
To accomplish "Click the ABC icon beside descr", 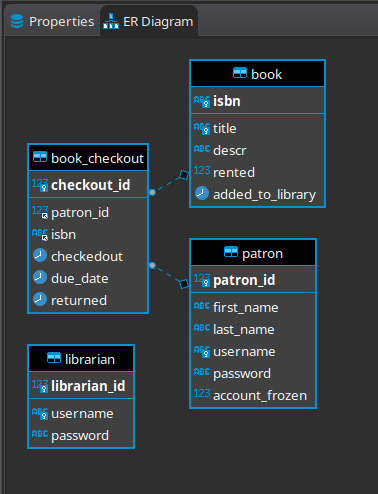I will pos(202,149).
